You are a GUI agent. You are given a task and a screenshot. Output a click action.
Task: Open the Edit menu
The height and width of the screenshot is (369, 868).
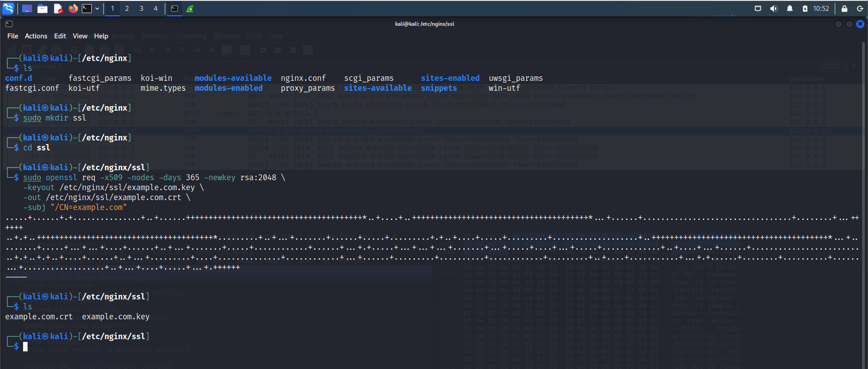(60, 36)
